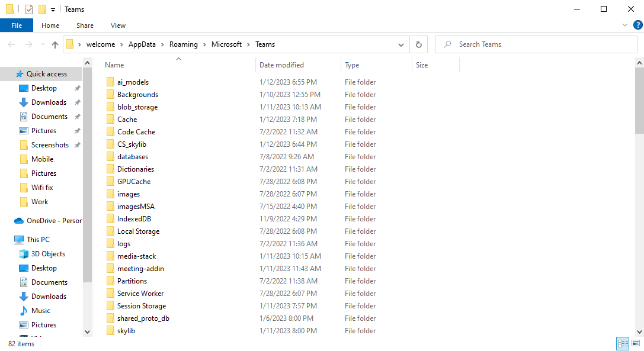The image size is (644, 351).
Task: Click the welcome breadcrumb in address bar
Action: [x=101, y=44]
